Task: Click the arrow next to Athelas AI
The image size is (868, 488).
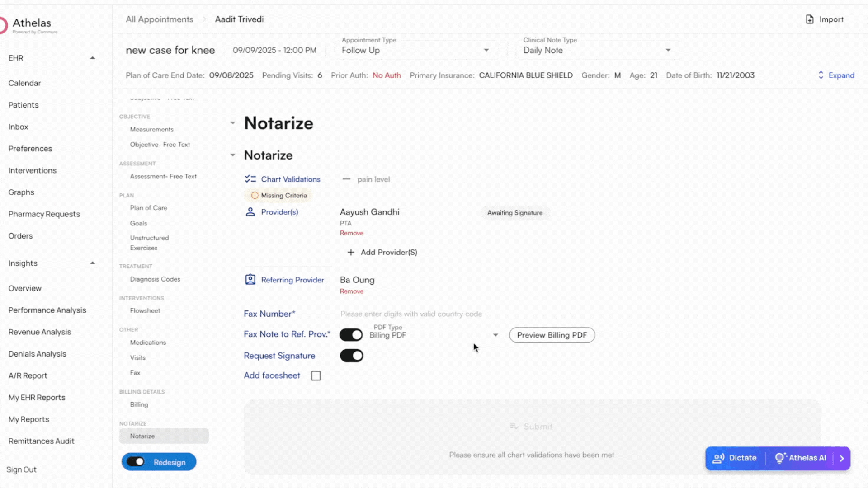Action: [x=842, y=458]
